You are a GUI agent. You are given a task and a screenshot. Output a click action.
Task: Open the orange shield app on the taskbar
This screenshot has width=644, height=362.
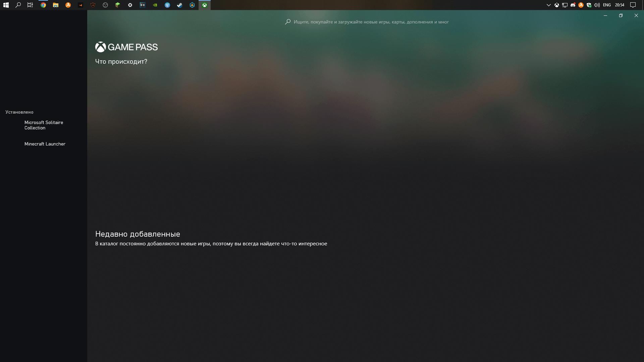coord(93,5)
